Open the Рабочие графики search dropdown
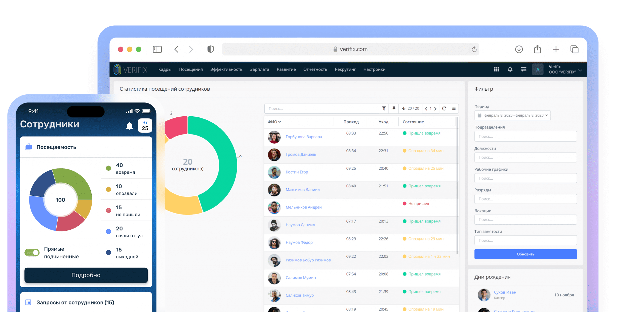Viewport: 644px width, 312px height. pyautogui.click(x=525, y=178)
